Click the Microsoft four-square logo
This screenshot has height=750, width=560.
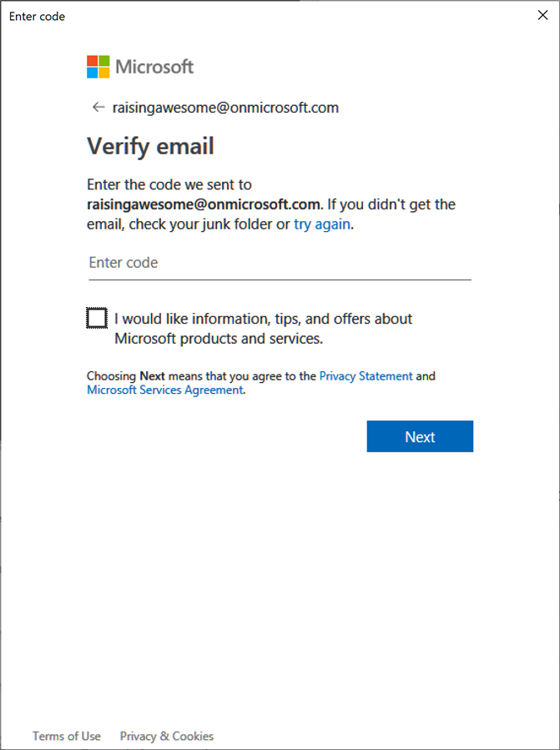coord(98,67)
